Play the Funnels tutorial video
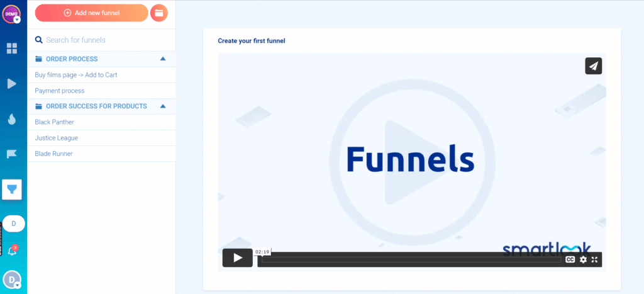The width and height of the screenshot is (644, 294). point(237,257)
